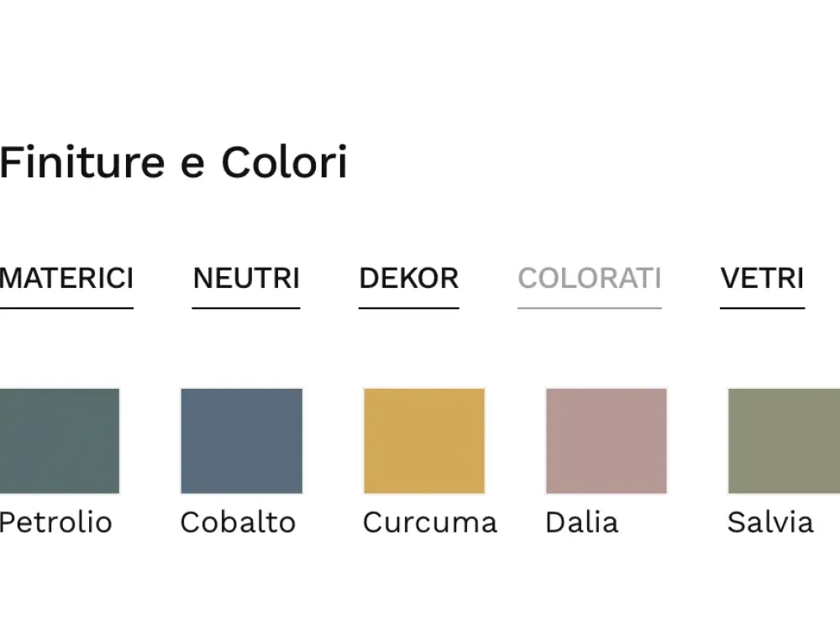Screen dimensions: 840x634
Task: Select the DEKOR tab
Action: tap(409, 278)
